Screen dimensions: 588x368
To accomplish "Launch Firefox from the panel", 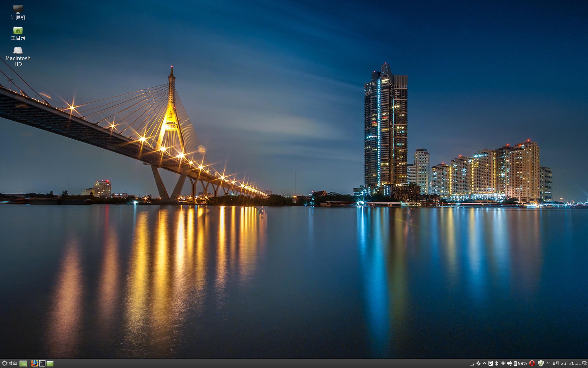I will 34,363.
